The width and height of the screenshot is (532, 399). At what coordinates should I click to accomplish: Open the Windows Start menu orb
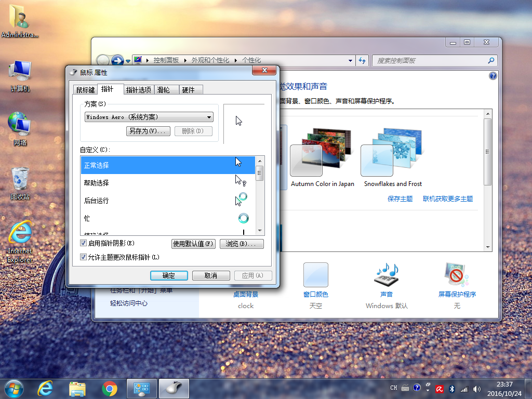pyautogui.click(x=14, y=389)
